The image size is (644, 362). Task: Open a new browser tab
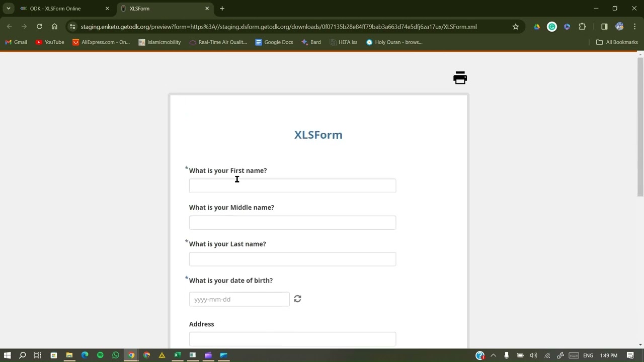(x=222, y=9)
